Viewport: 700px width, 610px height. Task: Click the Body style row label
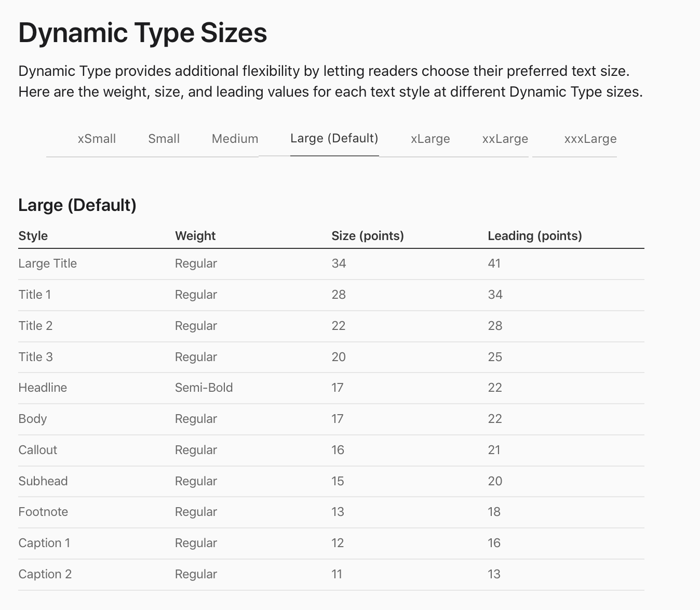(x=33, y=419)
